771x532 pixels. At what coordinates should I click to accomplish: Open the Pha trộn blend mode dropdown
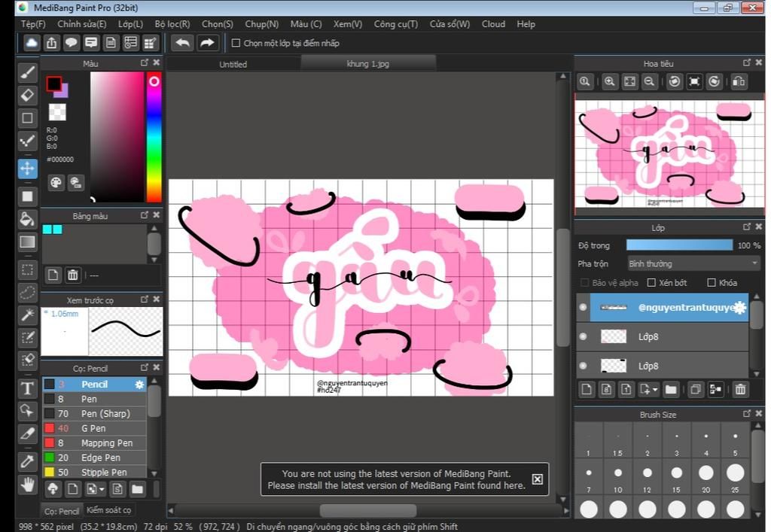[693, 264]
